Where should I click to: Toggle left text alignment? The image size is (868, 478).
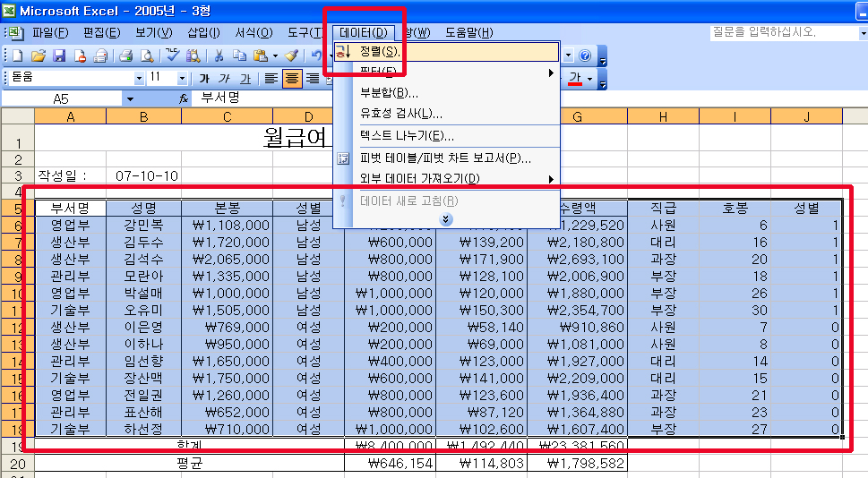[x=271, y=79]
